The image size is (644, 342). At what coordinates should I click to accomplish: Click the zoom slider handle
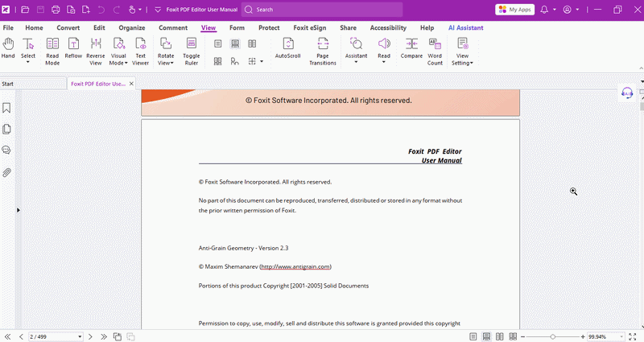coord(553,336)
